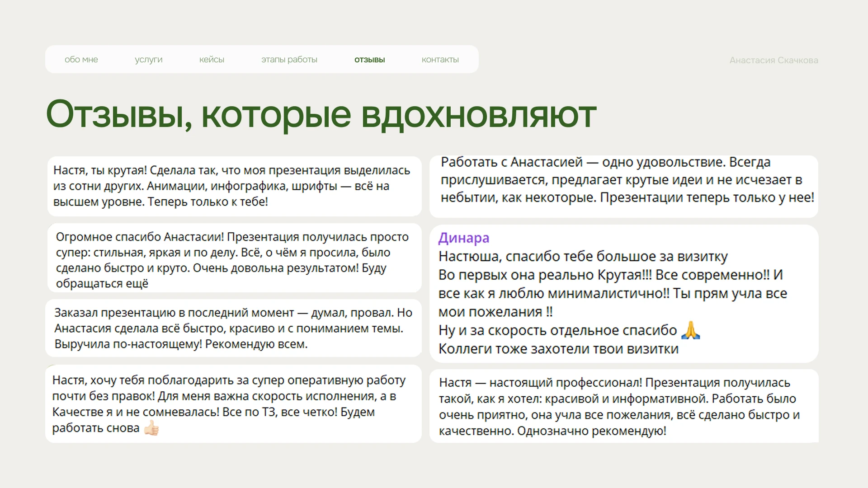Click the line «Коллеги тоже захотели твои визитки»

pos(558,349)
